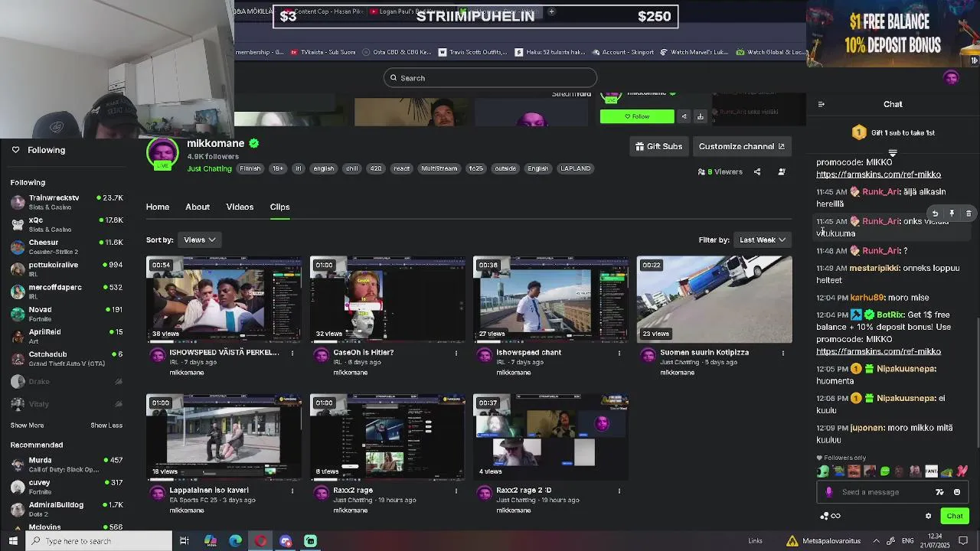The width and height of the screenshot is (980, 551).
Task: Click the LAPLAND tag
Action: coord(575,168)
